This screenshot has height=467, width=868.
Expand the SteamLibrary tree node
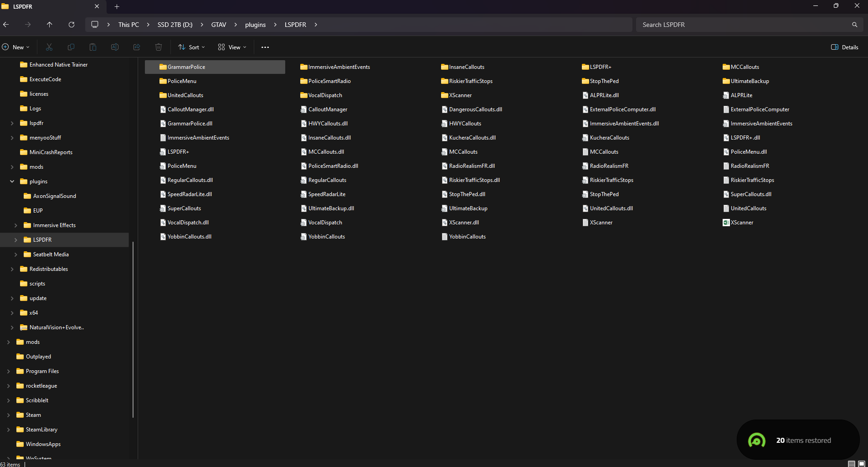click(9, 430)
